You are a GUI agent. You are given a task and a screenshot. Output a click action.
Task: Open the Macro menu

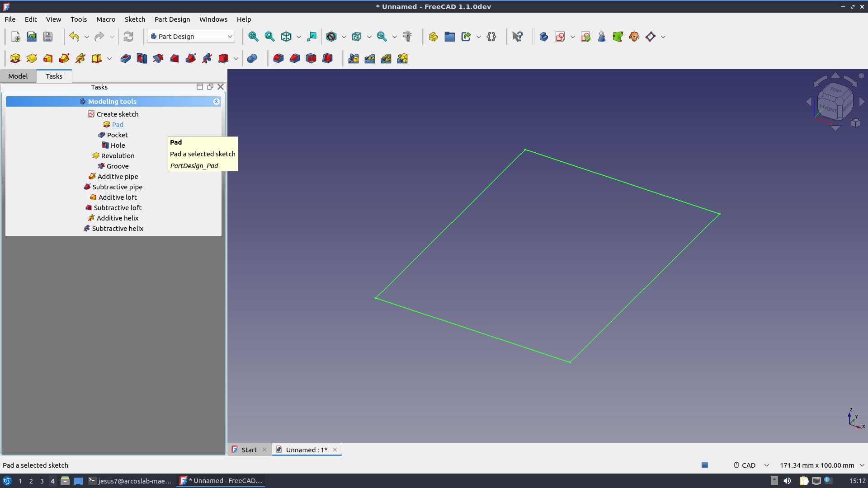coord(106,19)
